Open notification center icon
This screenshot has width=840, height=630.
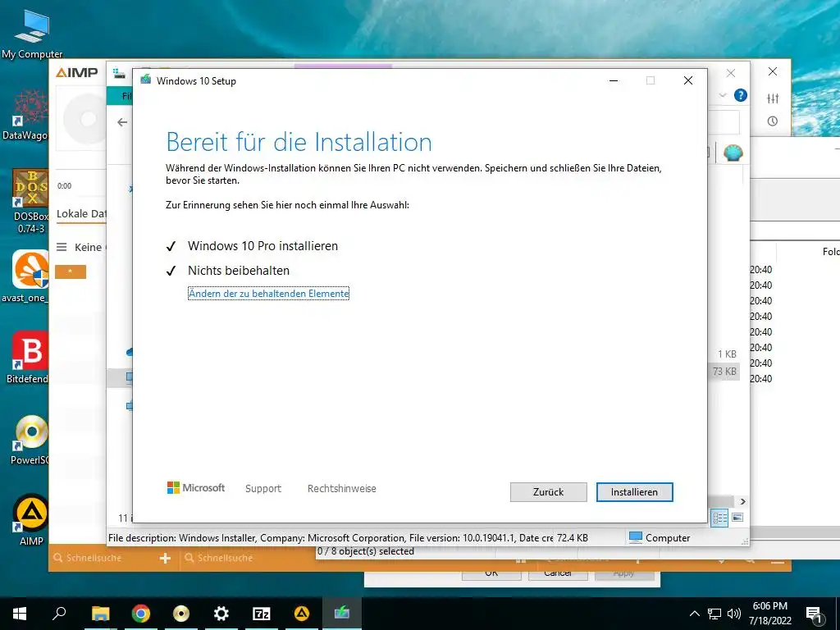(x=814, y=614)
